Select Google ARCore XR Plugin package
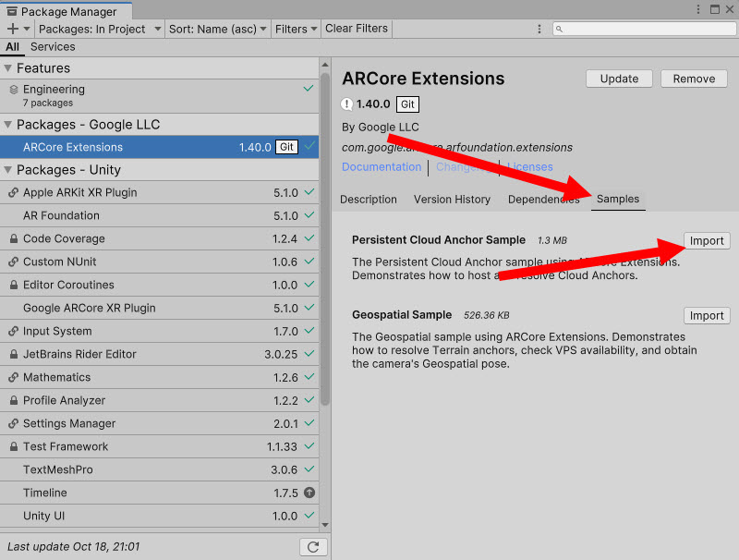The height and width of the screenshot is (560, 739). (x=159, y=308)
